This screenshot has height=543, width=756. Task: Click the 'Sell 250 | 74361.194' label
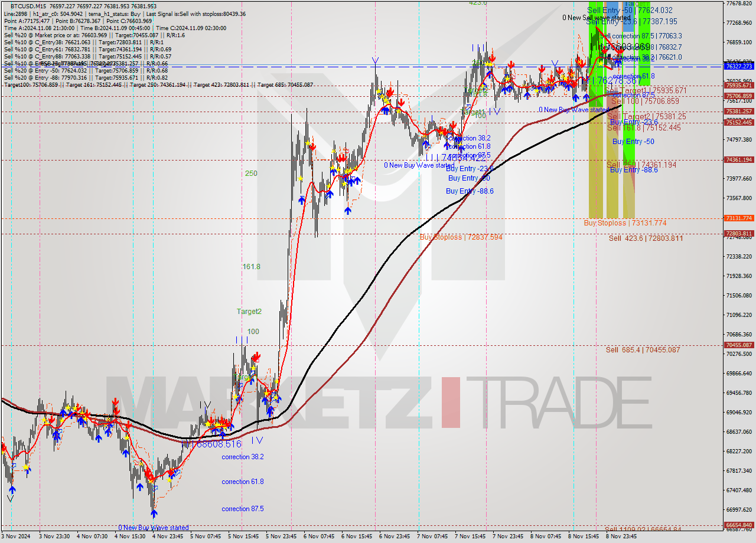[x=641, y=165]
